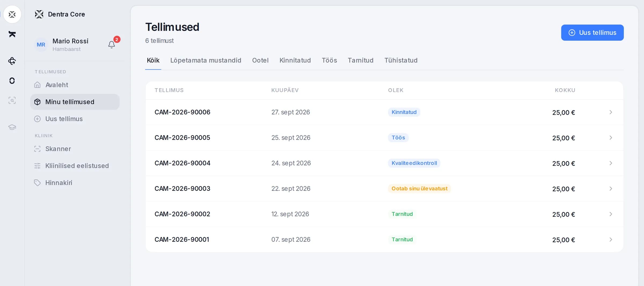
Task: Switch to the Kinnitatud tab
Action: click(295, 60)
